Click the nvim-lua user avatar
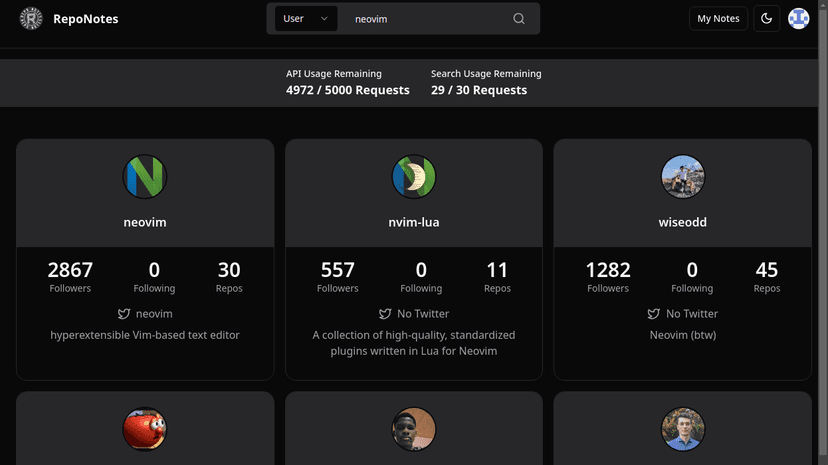This screenshot has width=828, height=465. tap(413, 176)
